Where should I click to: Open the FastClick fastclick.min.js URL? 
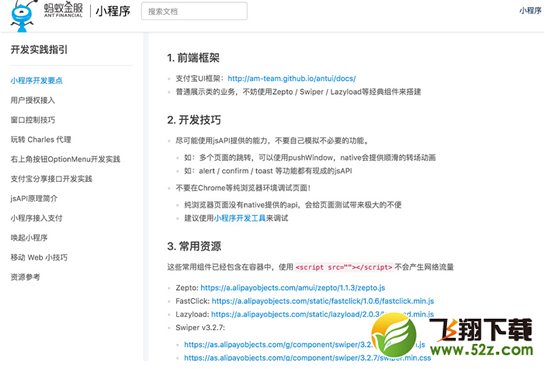point(323,301)
